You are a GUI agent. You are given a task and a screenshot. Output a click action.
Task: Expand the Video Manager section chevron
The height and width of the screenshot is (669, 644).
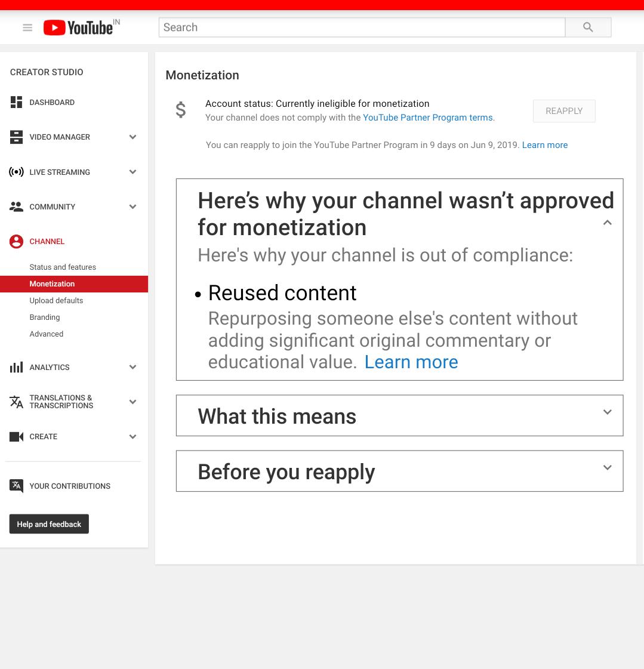point(133,137)
